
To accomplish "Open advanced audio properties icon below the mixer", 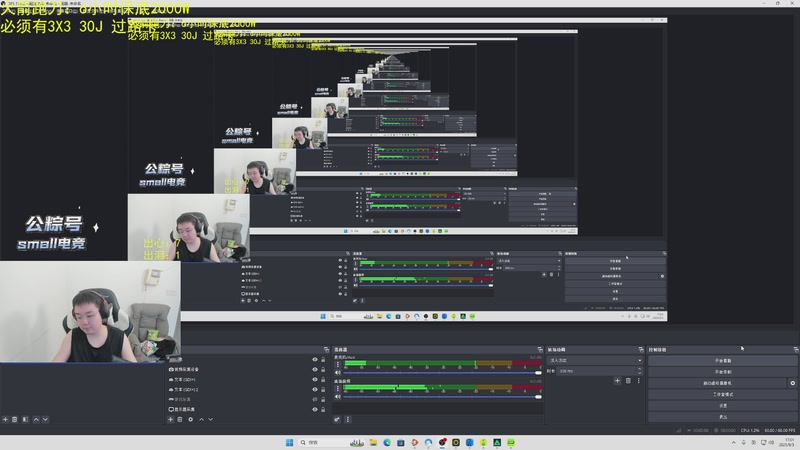I will tap(337, 419).
